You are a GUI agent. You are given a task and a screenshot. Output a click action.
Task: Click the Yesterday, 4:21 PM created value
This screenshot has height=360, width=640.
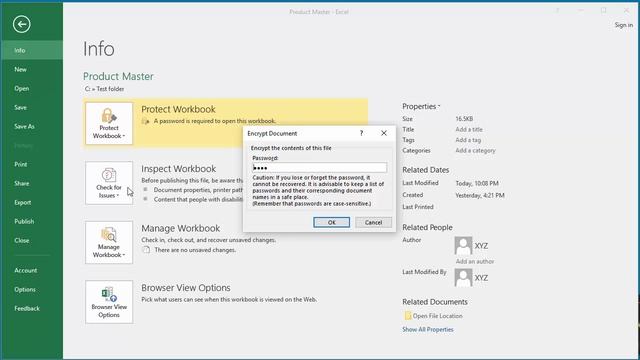tap(480, 195)
